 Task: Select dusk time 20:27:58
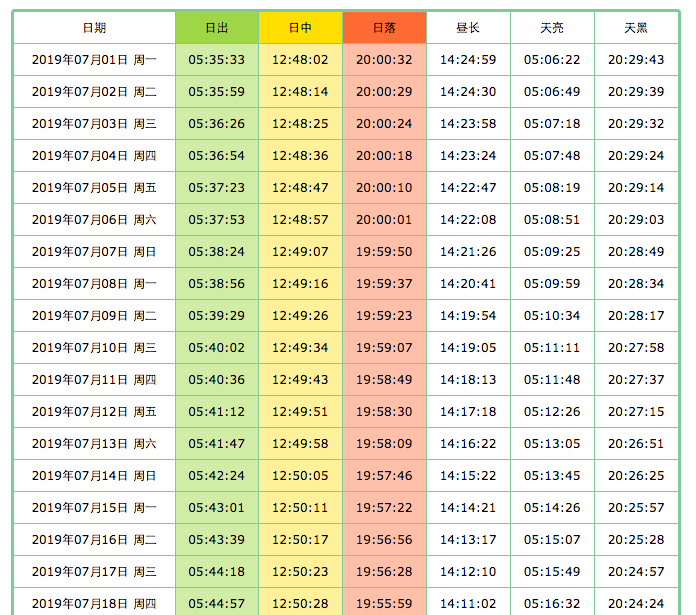(x=636, y=347)
